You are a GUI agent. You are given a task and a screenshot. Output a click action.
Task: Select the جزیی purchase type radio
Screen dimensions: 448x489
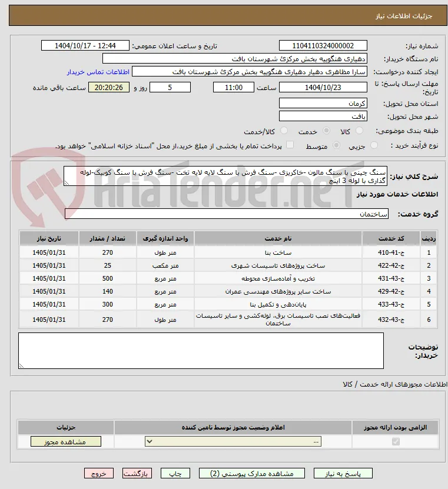[374, 145]
